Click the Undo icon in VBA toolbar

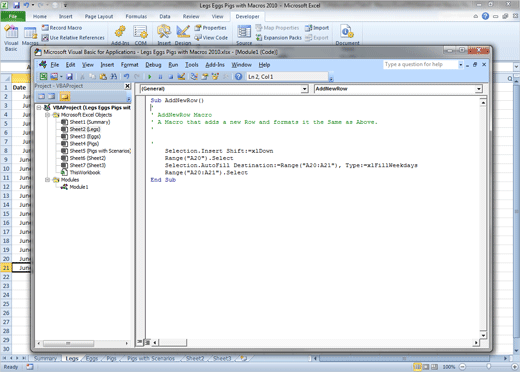coord(126,77)
